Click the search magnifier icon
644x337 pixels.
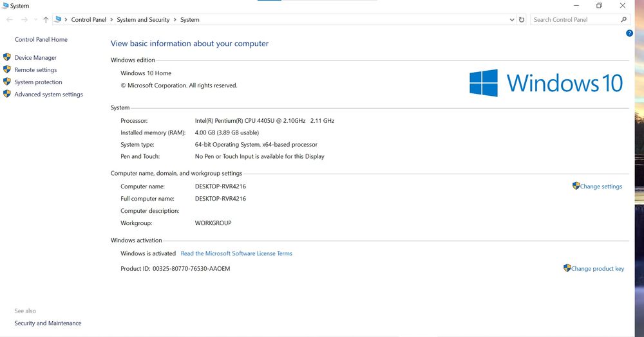(624, 19)
